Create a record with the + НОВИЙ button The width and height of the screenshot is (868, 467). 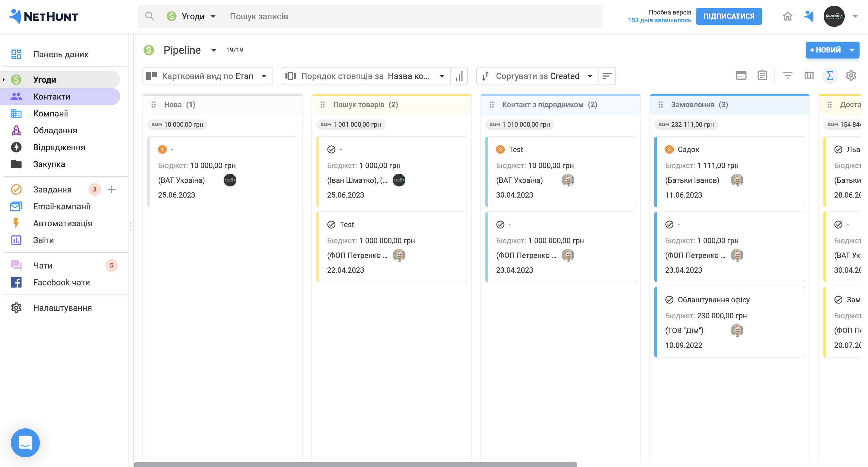click(x=825, y=50)
